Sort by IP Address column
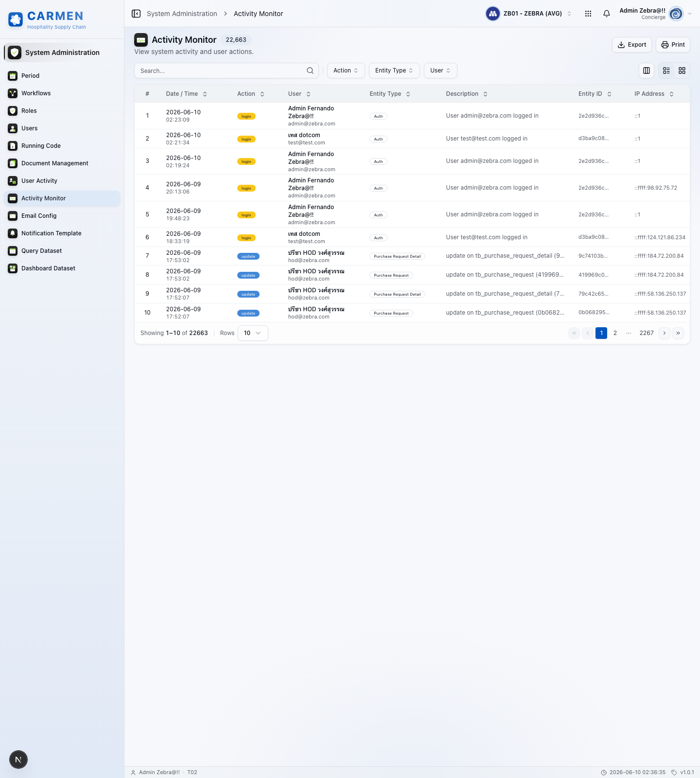700x778 pixels. [x=654, y=94]
